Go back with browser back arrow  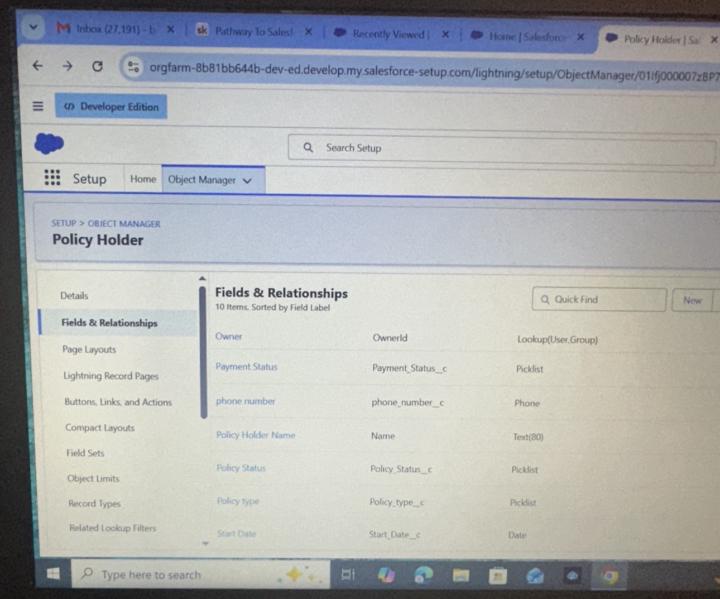click(x=38, y=66)
